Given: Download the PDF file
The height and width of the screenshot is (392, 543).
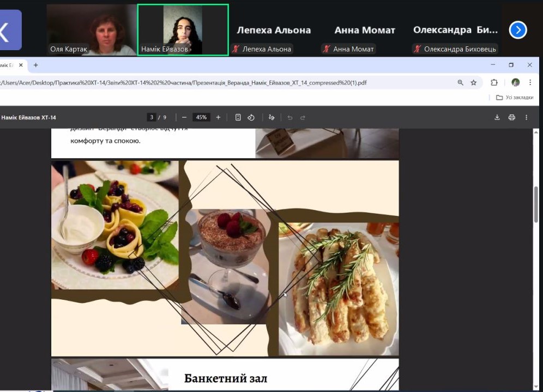Looking at the screenshot, I should tap(497, 117).
